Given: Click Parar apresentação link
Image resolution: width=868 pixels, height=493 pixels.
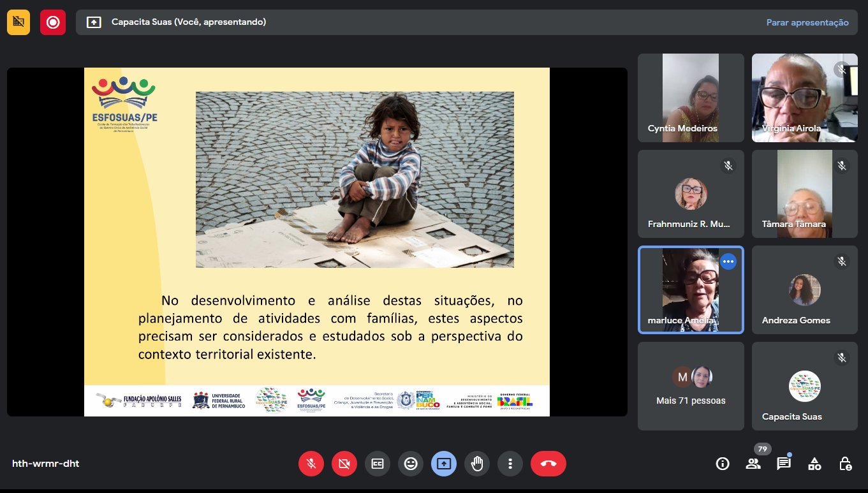Looking at the screenshot, I should pos(807,22).
